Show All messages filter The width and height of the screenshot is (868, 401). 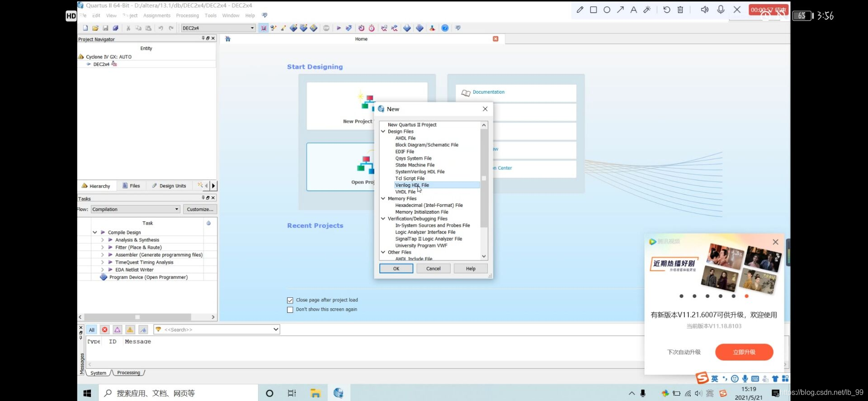pyautogui.click(x=92, y=329)
